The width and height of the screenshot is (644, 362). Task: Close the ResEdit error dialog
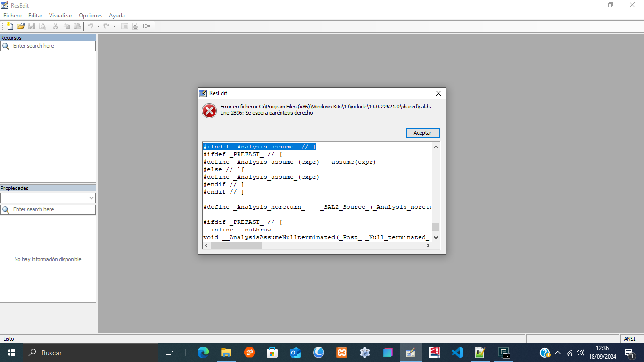(438, 93)
